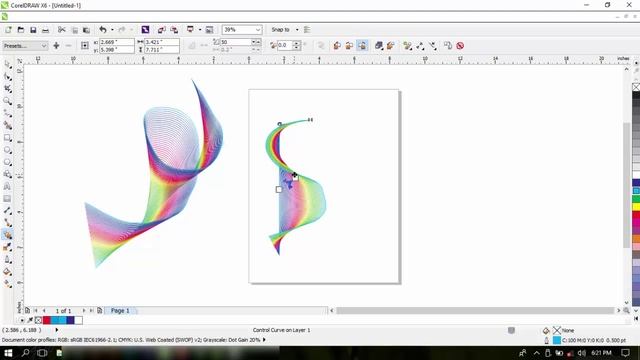Undo the last action
Screen dimensions: 640x360
(x=103, y=30)
